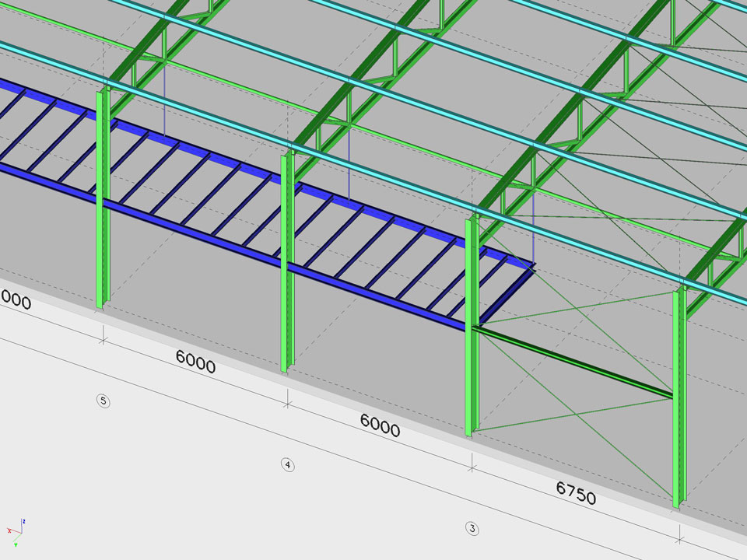Select the green column above grid marker 4
Image resolution: width=747 pixels, height=560 pixels.
point(287,264)
